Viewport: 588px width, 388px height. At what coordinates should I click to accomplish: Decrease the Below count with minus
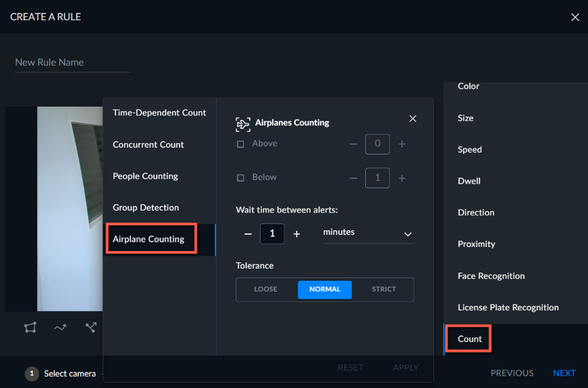pos(353,178)
